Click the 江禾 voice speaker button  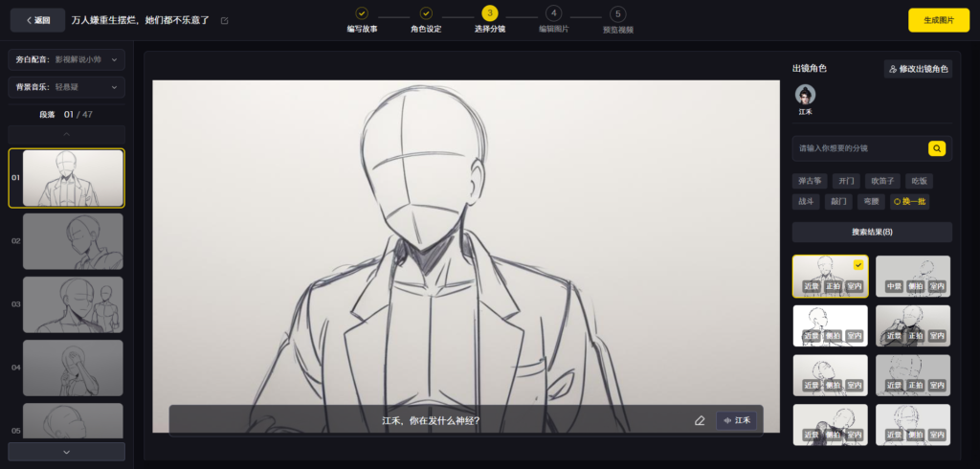click(x=736, y=420)
